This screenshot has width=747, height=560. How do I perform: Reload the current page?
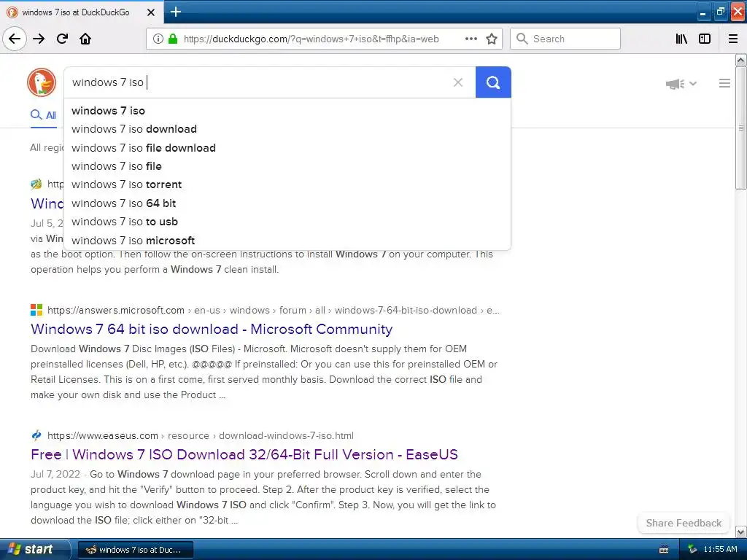[63, 39]
